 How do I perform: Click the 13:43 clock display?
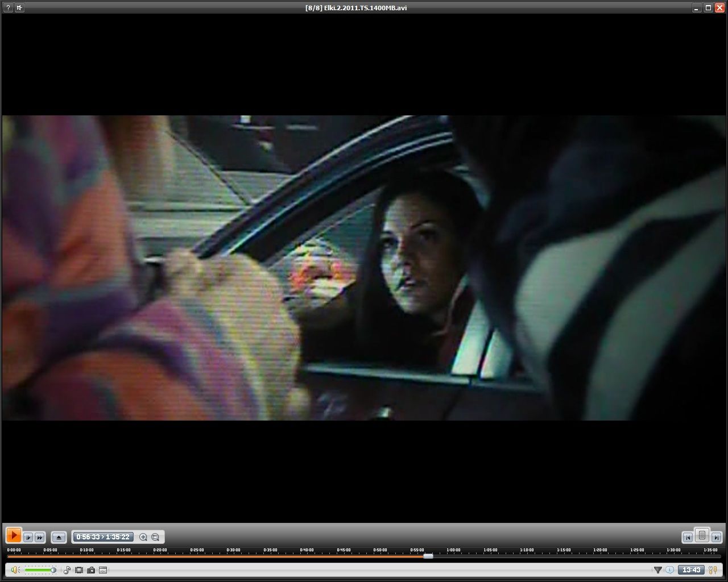pyautogui.click(x=691, y=570)
